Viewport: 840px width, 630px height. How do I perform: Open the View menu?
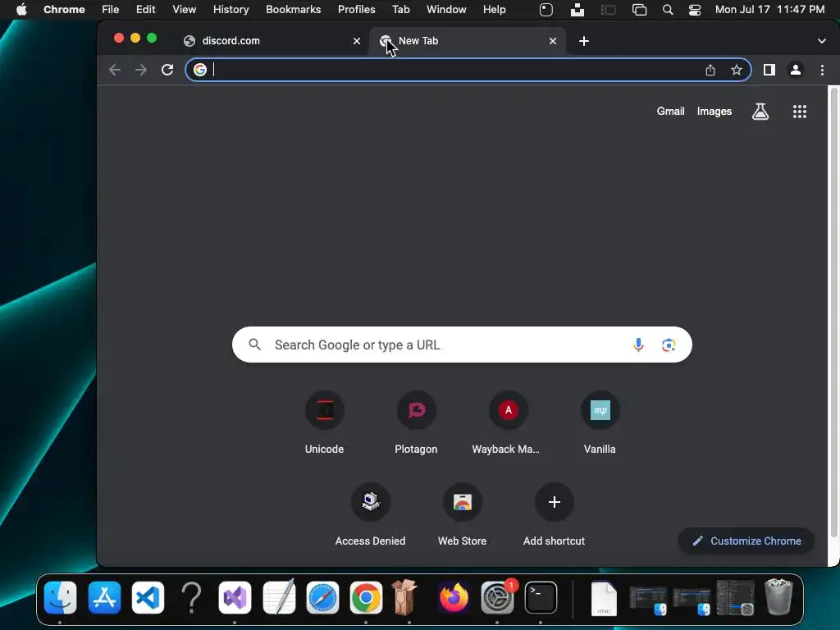(185, 10)
